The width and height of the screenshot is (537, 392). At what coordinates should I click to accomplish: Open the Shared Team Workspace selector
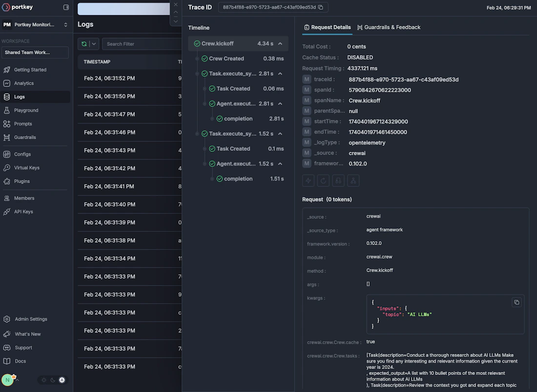[35, 52]
